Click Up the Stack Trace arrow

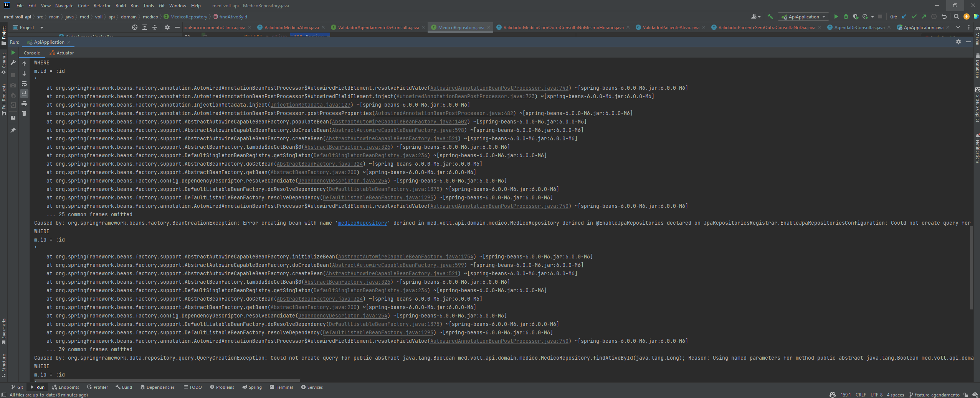click(x=24, y=63)
